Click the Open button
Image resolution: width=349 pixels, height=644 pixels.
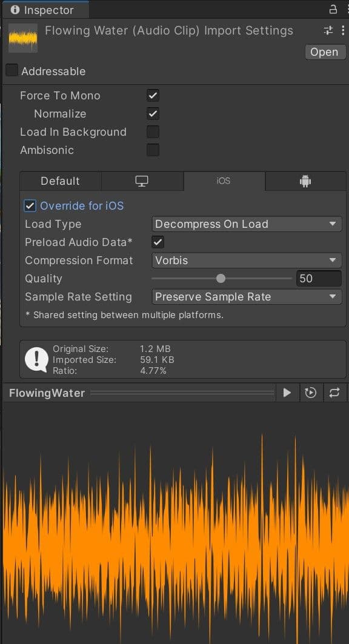[x=325, y=51]
